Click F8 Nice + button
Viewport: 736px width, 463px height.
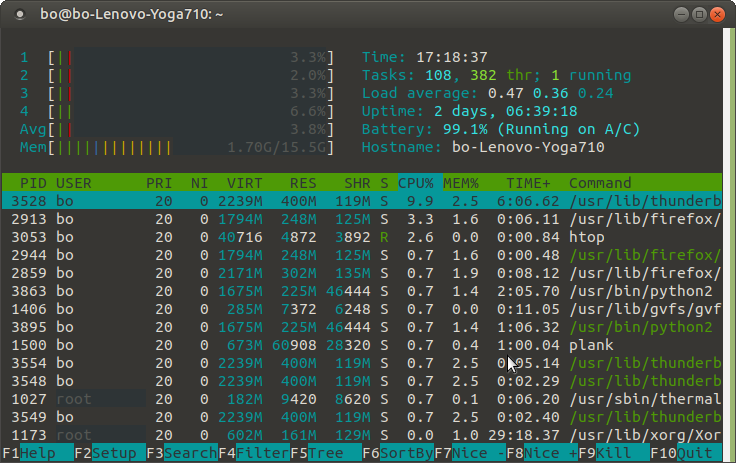click(x=542, y=453)
